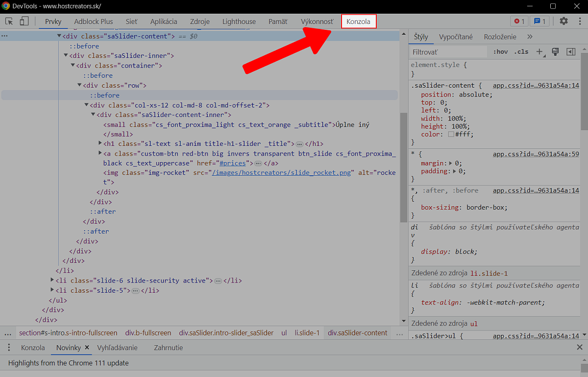Open the Adblock Plus tab

(94, 22)
